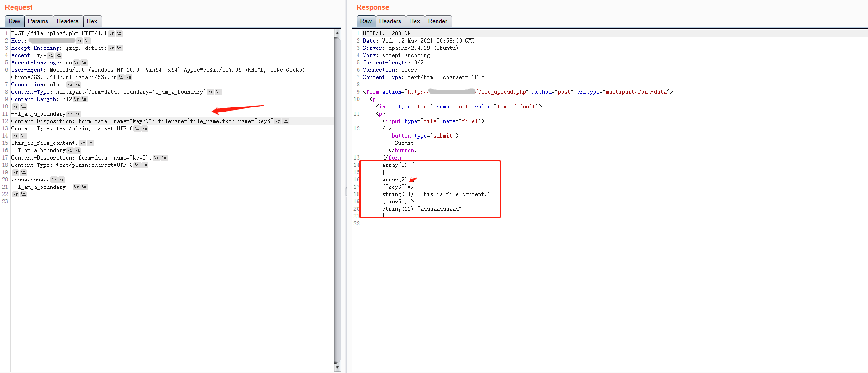Viewport: 868px width, 373px height.
Task: Select the request Raw tab
Action: click(14, 21)
